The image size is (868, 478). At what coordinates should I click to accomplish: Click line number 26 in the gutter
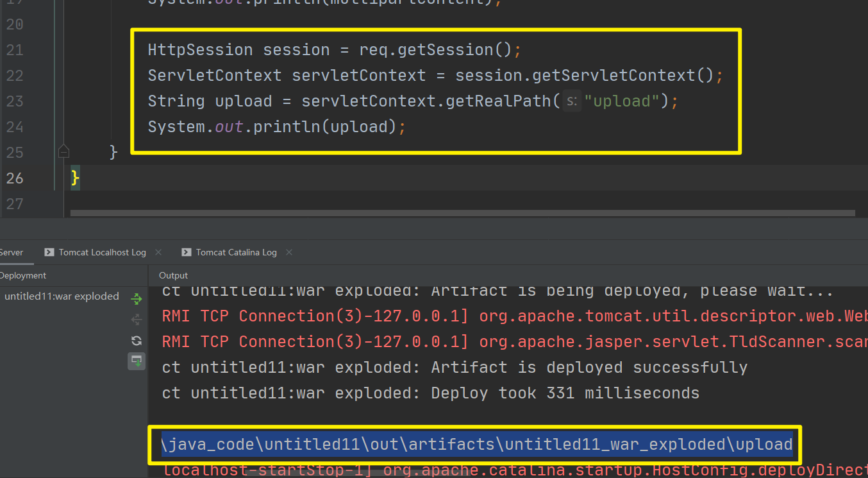tap(15, 178)
